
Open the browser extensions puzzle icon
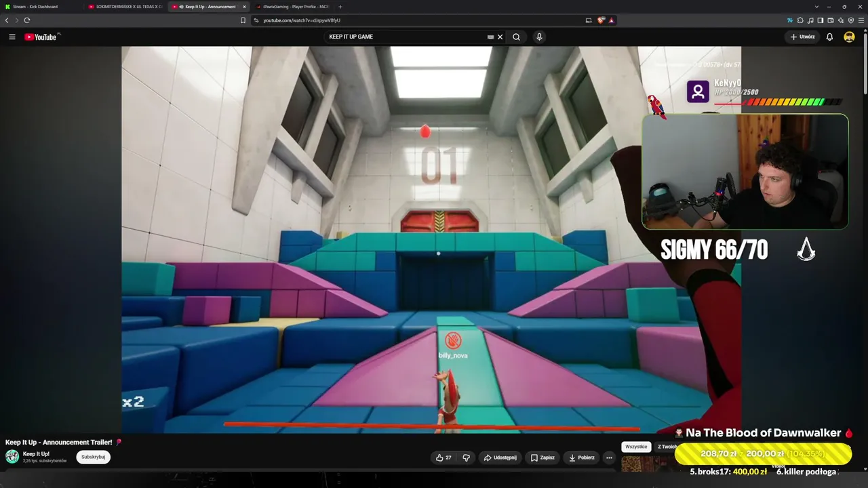tap(800, 20)
